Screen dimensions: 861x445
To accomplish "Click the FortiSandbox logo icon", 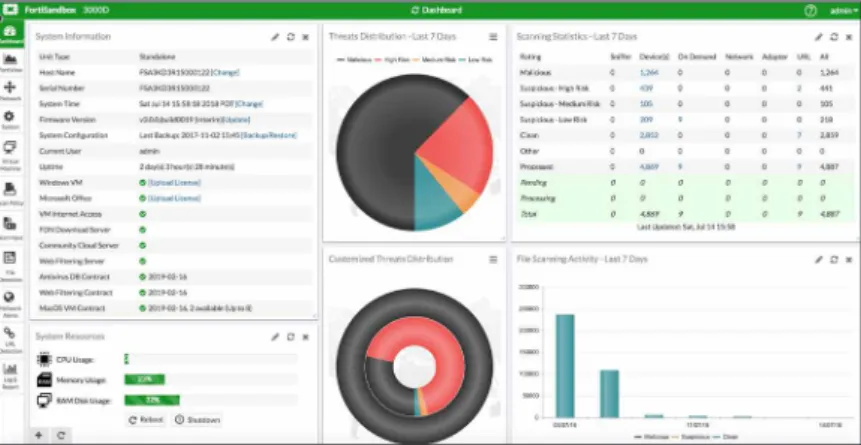I will pos(10,10).
